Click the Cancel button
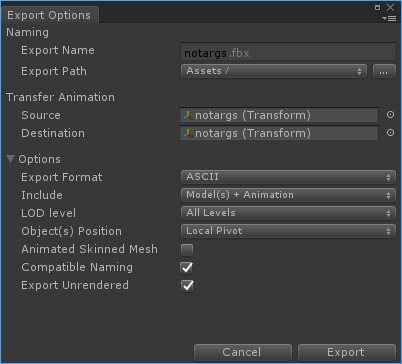This screenshot has height=364, width=402. coord(243,352)
